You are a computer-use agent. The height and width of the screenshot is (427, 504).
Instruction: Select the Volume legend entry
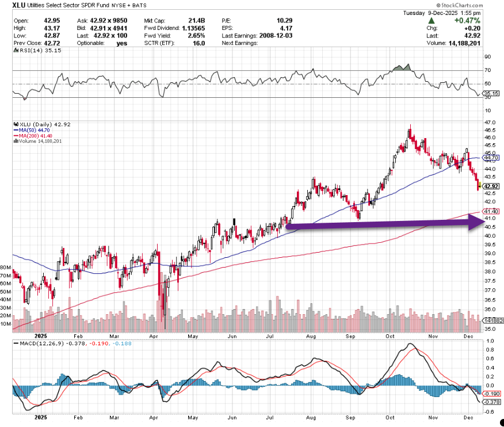pos(37,142)
